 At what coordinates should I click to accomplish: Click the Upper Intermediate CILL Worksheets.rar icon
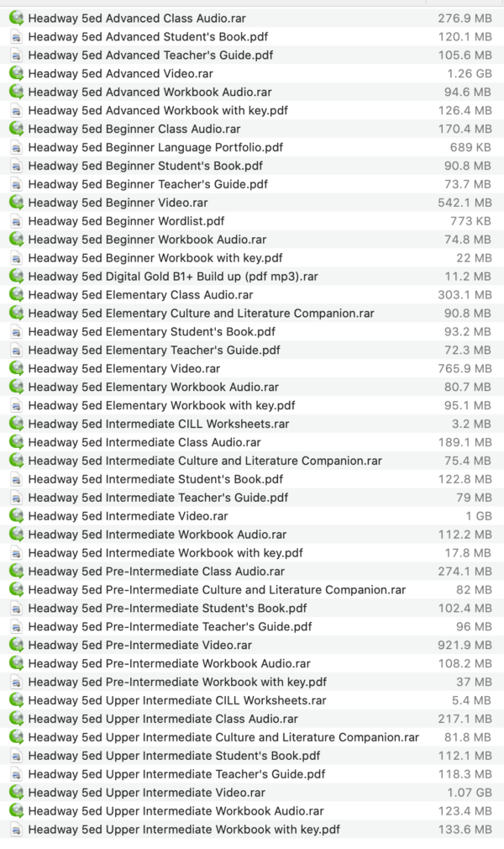(x=16, y=700)
